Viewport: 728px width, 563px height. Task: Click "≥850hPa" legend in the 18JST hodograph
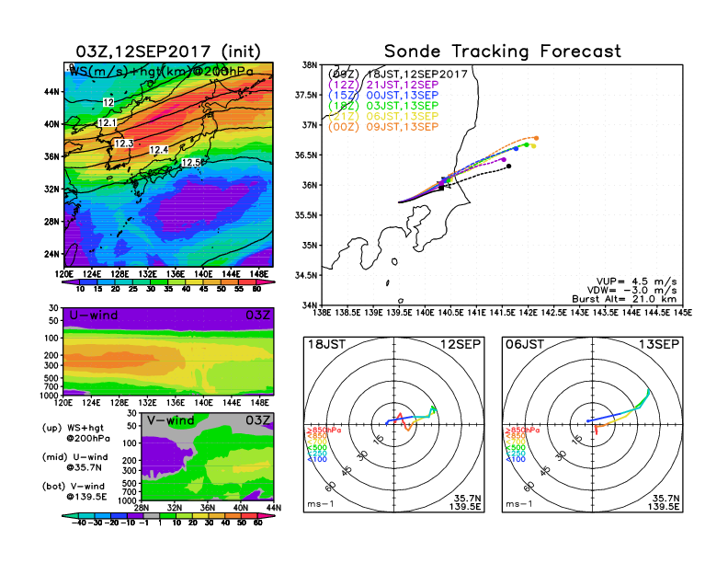click(x=324, y=431)
